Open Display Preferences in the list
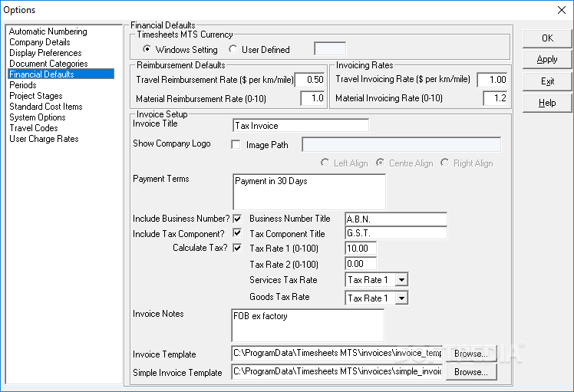The height and width of the screenshot is (392, 574). pyautogui.click(x=45, y=53)
